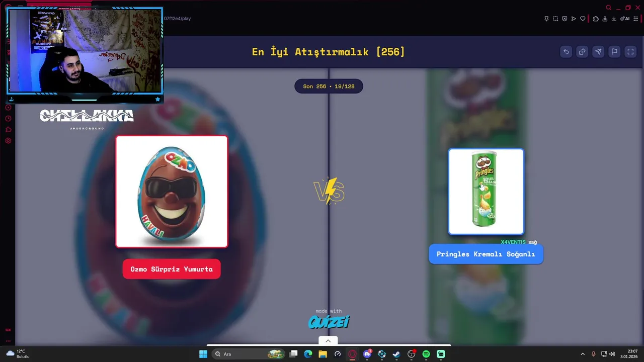Open Steam from the taskbar
The image size is (644, 362).
pos(396,354)
